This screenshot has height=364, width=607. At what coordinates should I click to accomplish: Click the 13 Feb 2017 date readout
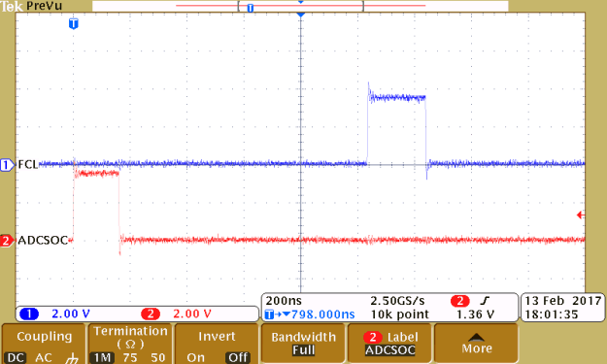(x=563, y=301)
